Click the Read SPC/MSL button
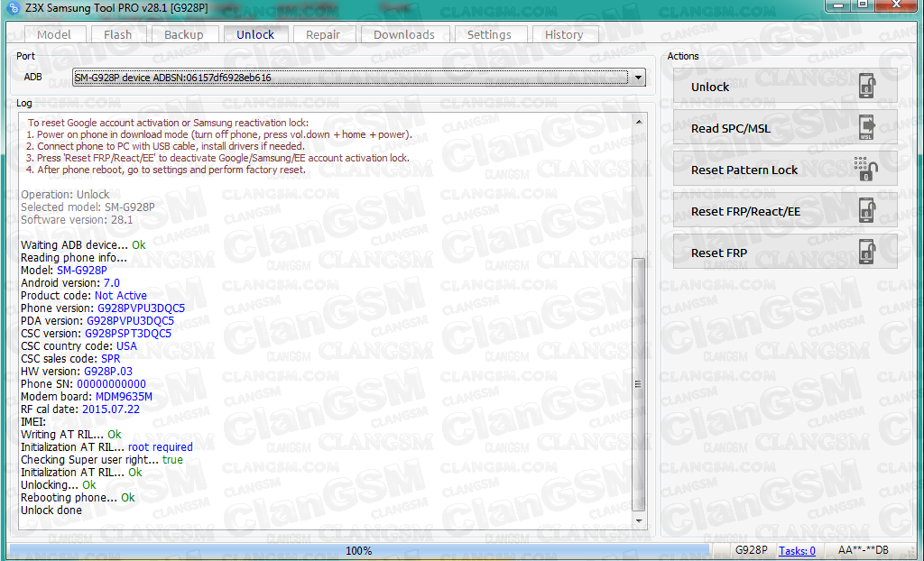This screenshot has height=561, width=924. 785,127
